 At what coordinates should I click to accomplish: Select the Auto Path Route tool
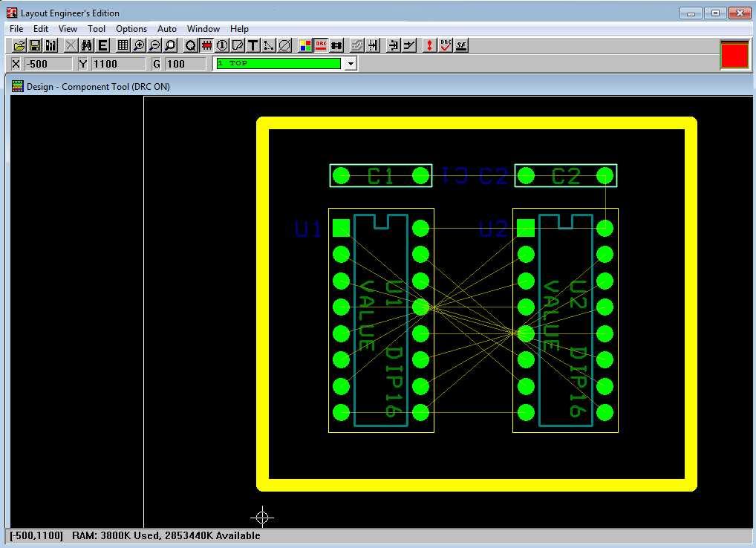coord(357,46)
